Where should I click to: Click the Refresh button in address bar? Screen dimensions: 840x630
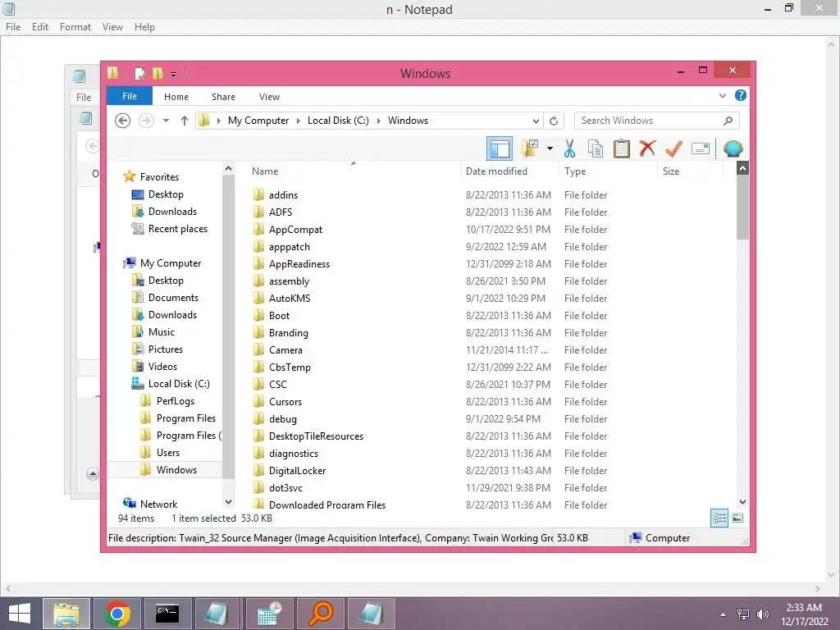tap(554, 121)
